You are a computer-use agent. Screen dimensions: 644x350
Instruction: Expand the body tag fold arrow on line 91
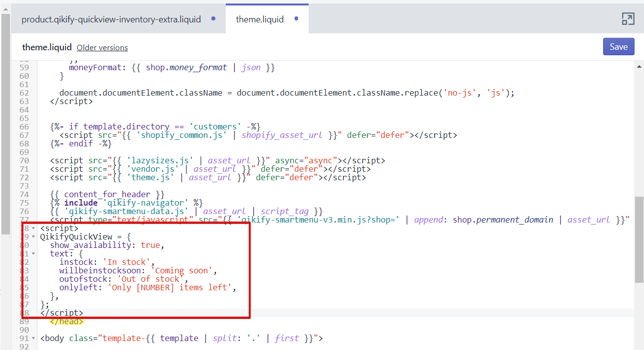tap(34, 338)
